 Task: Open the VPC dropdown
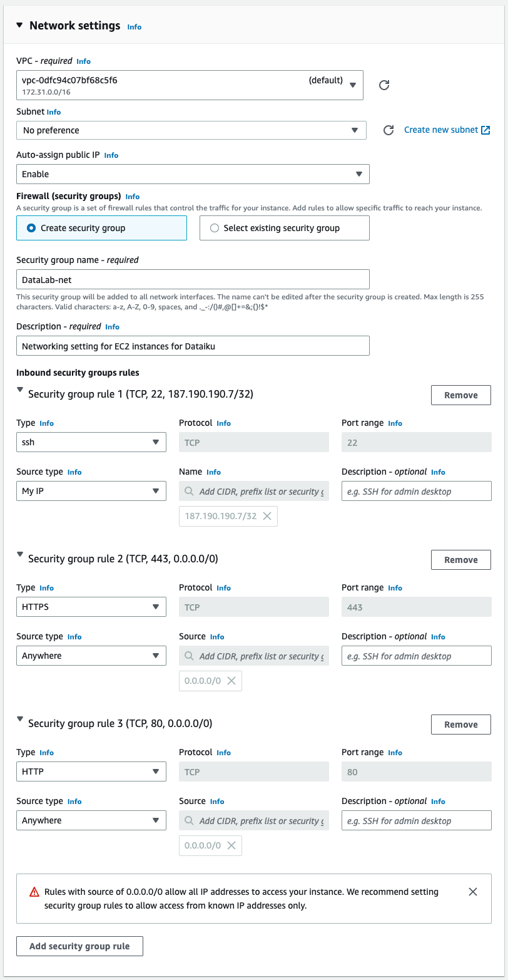pyautogui.click(x=190, y=85)
